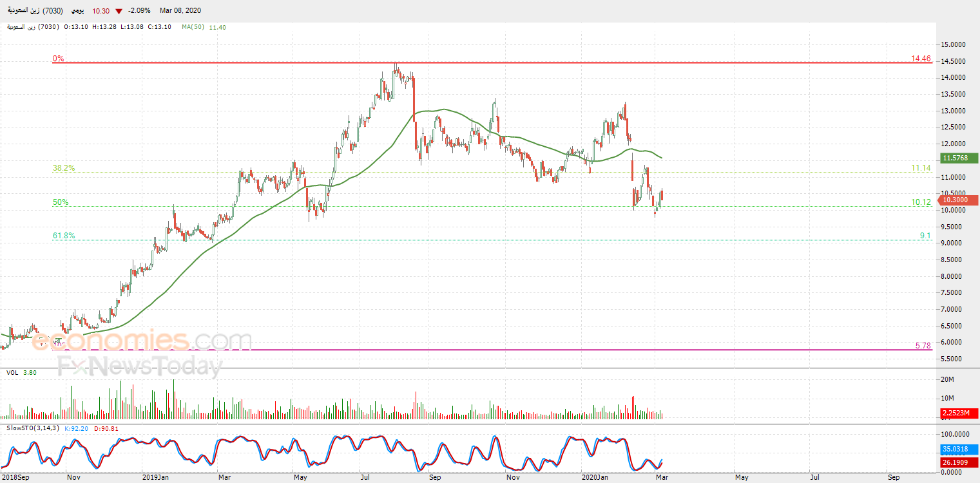Click the blue 35.0318 stochastic K tag
980x483 pixels.
click(x=959, y=449)
